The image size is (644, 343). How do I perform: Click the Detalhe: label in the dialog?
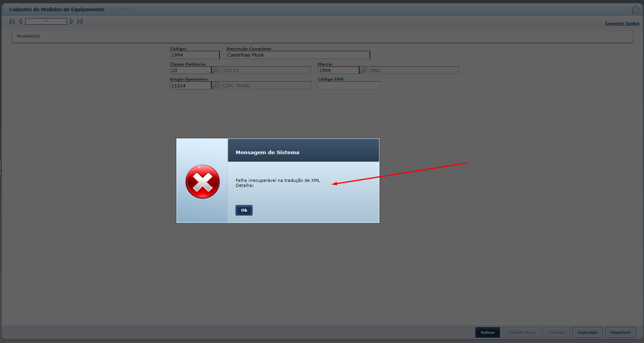tap(245, 185)
